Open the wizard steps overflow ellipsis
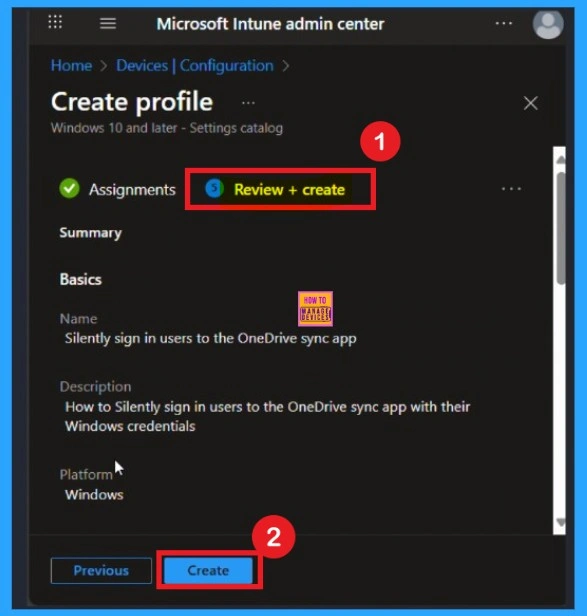Image resolution: width=587 pixels, height=616 pixels. point(511,189)
